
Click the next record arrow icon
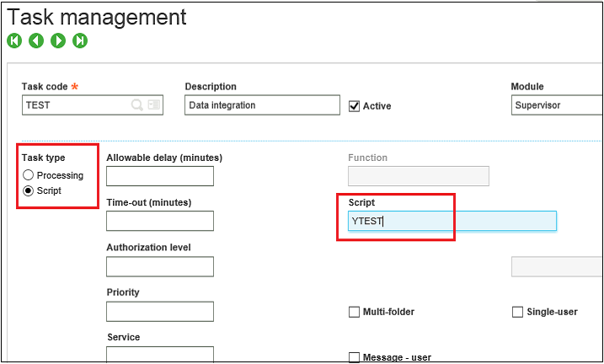click(58, 40)
